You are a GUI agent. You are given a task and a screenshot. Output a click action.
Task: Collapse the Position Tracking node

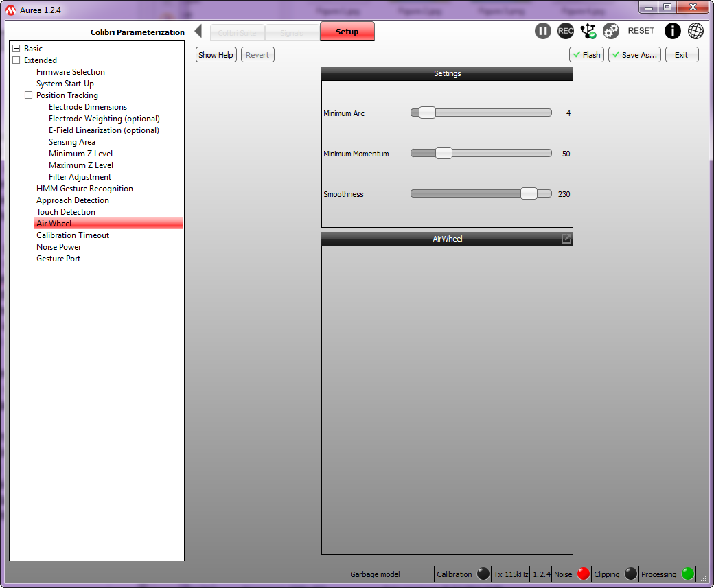click(x=29, y=95)
